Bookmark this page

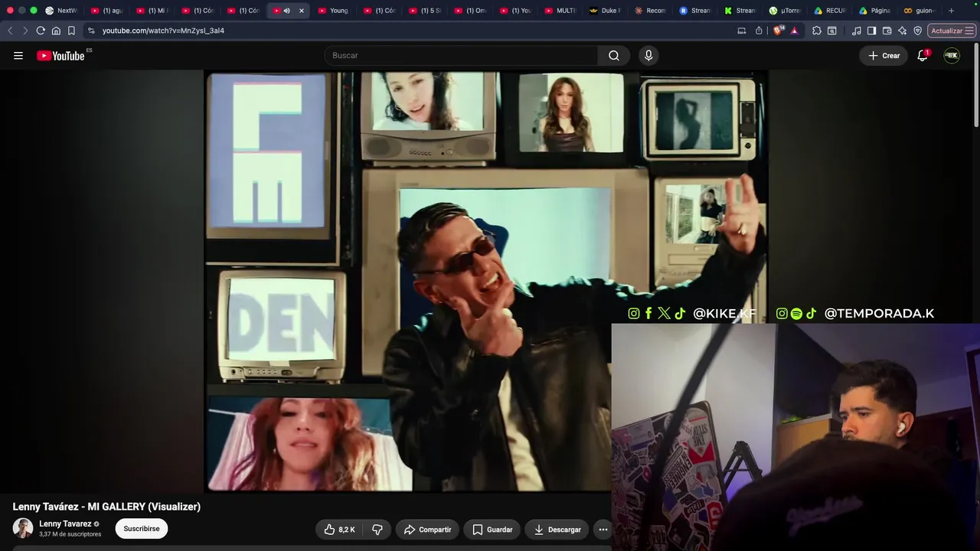[71, 31]
